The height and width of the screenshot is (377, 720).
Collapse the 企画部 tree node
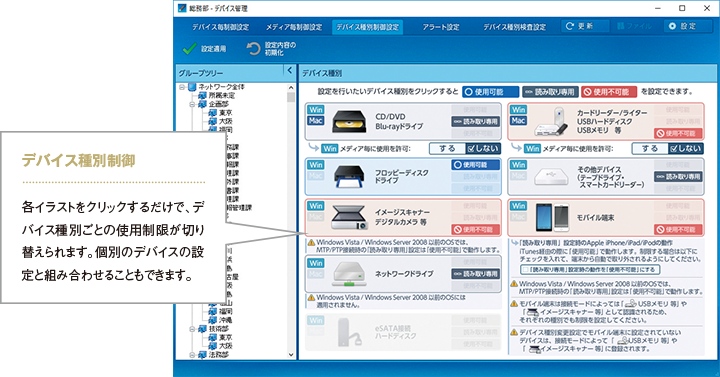click(x=192, y=104)
